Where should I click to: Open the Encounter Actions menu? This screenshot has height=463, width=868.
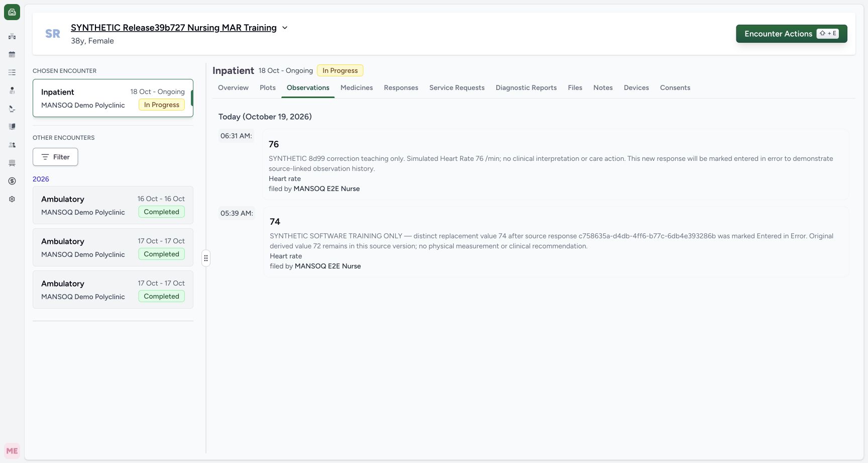coord(791,34)
